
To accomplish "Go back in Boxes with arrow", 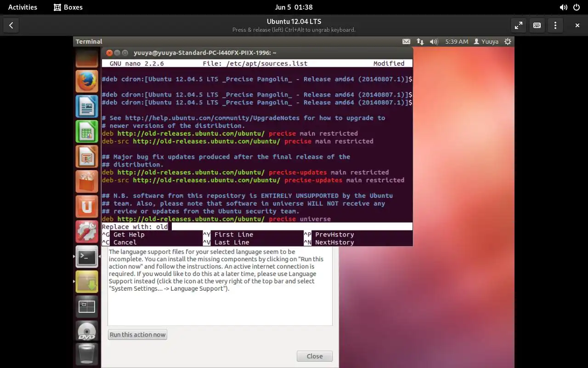I will click(11, 25).
